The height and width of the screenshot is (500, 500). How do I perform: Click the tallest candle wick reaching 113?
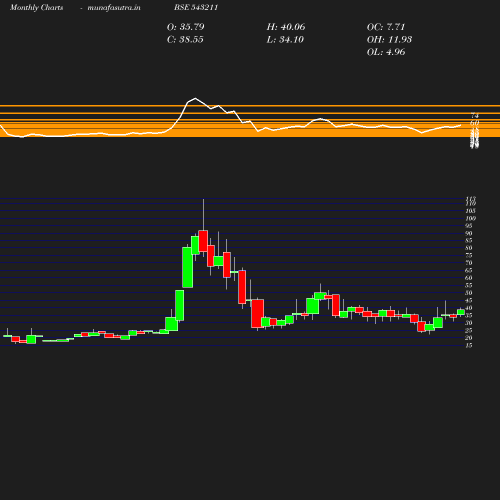203,215
